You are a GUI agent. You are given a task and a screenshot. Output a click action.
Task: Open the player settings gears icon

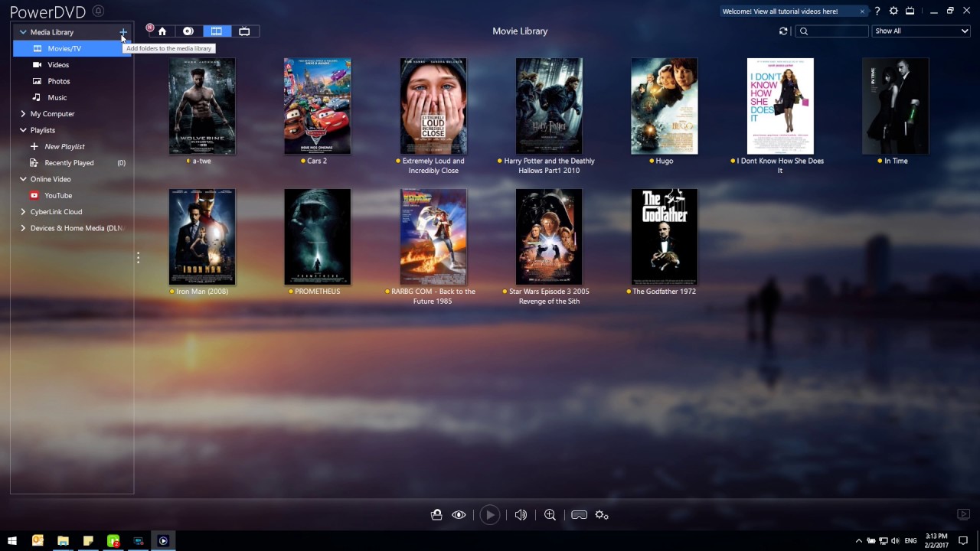pyautogui.click(x=602, y=515)
